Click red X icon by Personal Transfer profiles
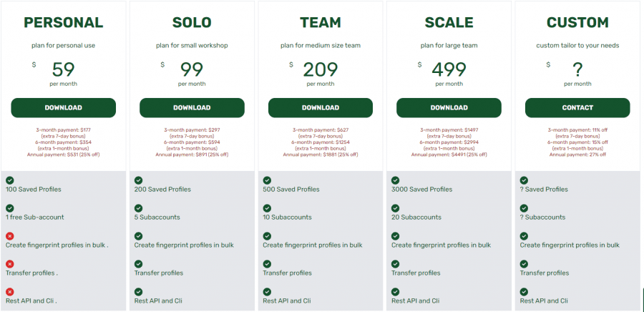Screen dimensions: 644x312 pyautogui.click(x=10, y=264)
